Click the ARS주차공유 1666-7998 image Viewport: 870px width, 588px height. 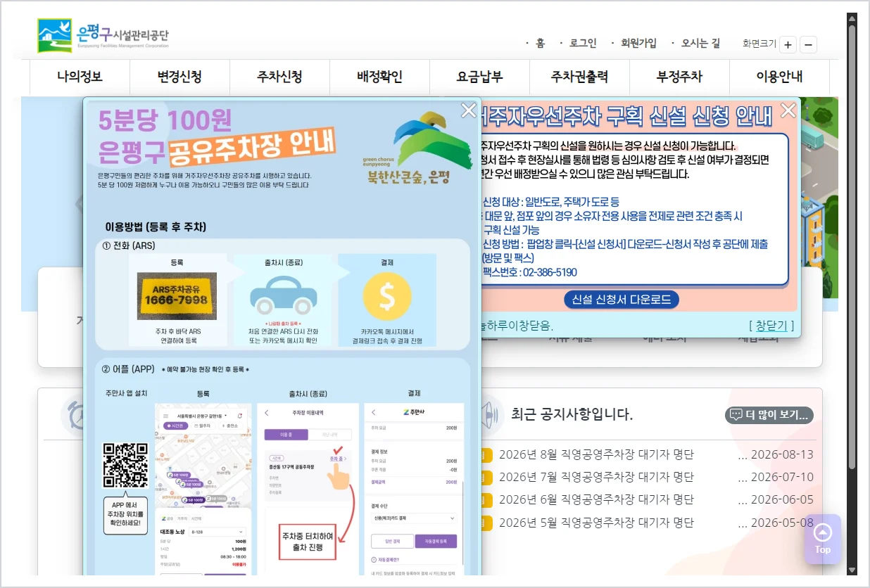pos(177,295)
